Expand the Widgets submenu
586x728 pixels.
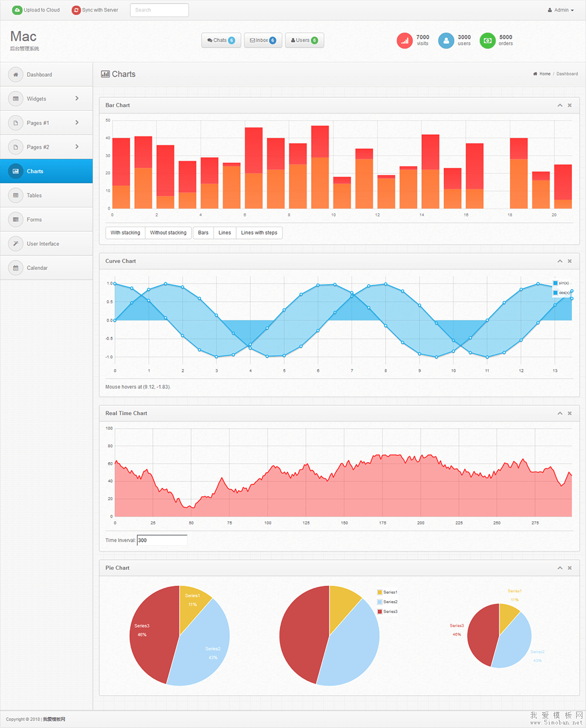coord(77,98)
